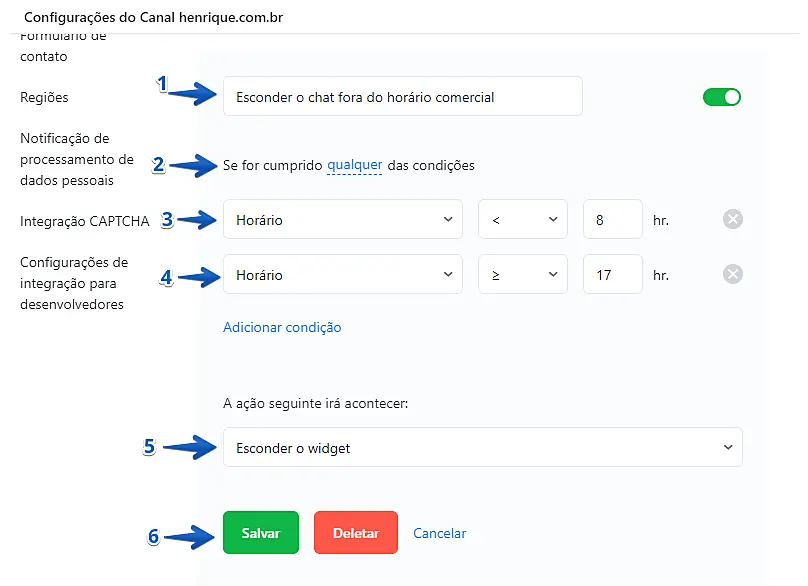Open the less-than operator dropdown

point(522,220)
